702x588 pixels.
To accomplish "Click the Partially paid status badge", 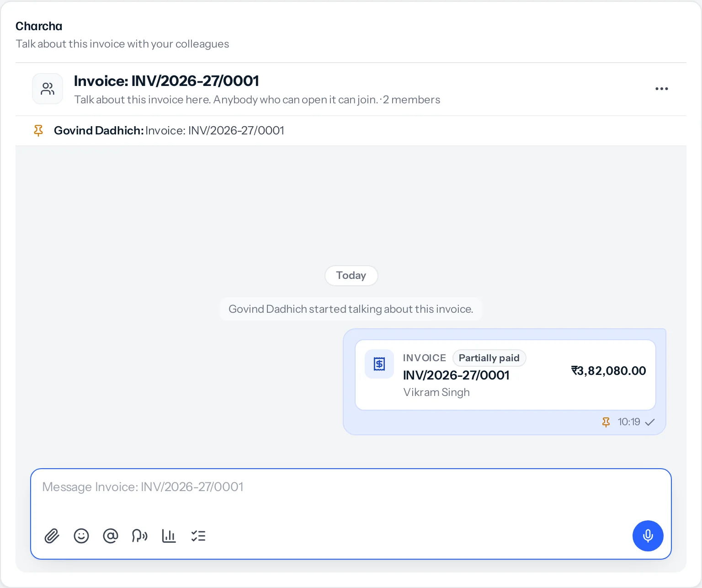I will [489, 358].
